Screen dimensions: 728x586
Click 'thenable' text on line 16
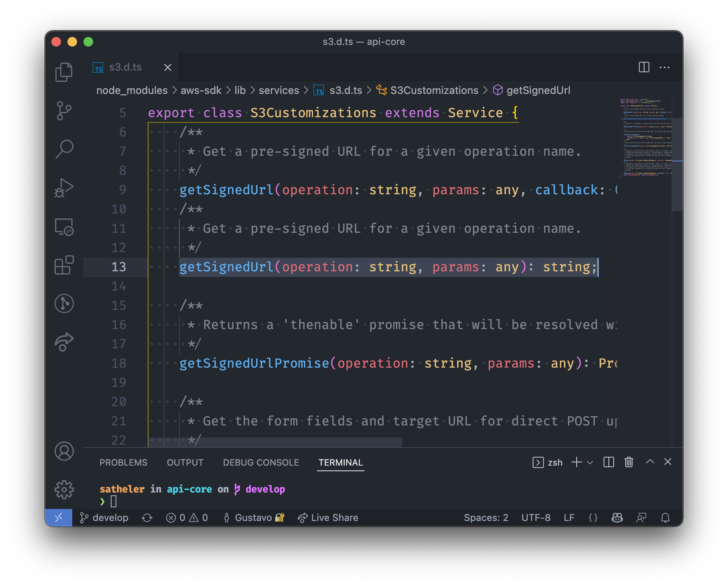321,325
